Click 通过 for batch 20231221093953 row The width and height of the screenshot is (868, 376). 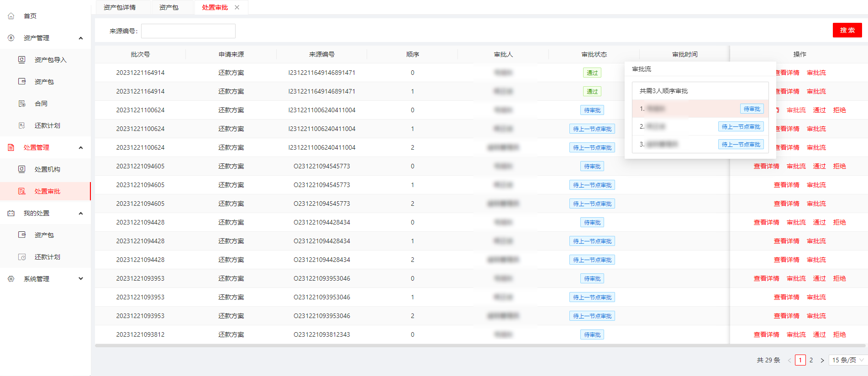[x=819, y=278]
